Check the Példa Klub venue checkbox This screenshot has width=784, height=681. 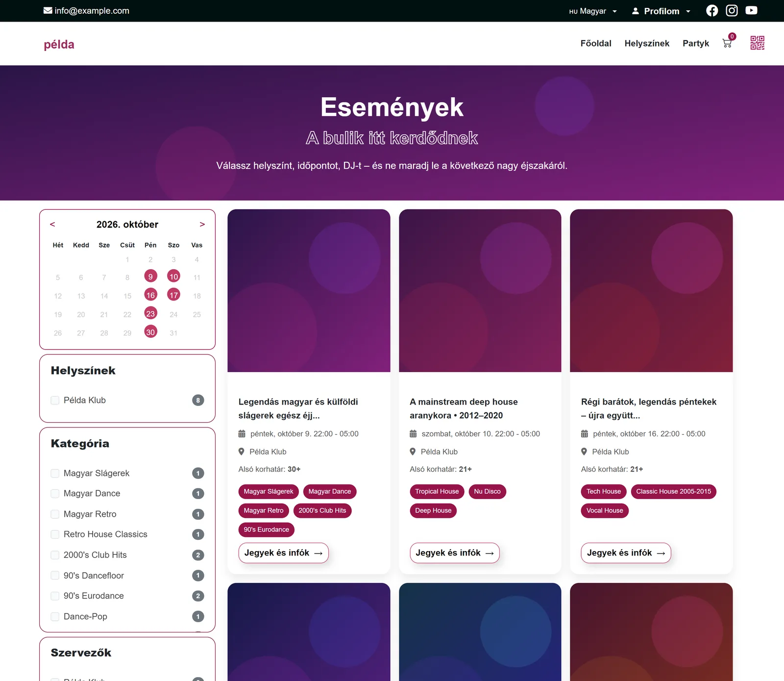coord(55,400)
